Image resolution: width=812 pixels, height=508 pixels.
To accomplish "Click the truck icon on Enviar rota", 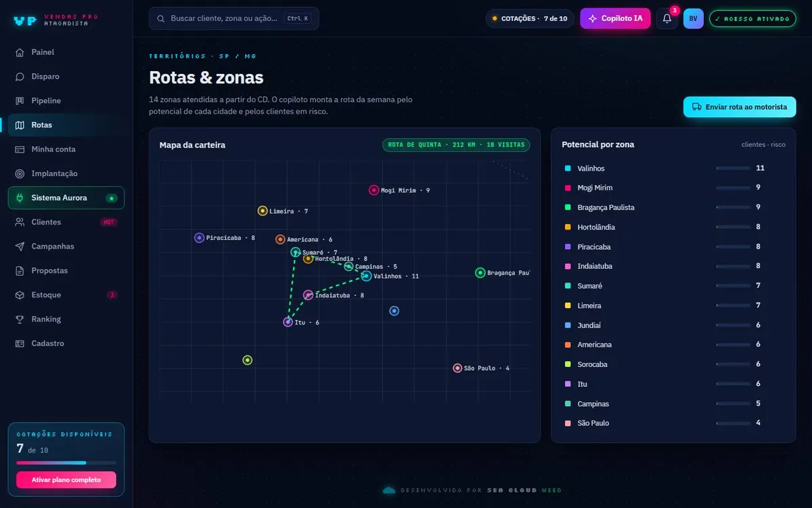I will click(697, 107).
